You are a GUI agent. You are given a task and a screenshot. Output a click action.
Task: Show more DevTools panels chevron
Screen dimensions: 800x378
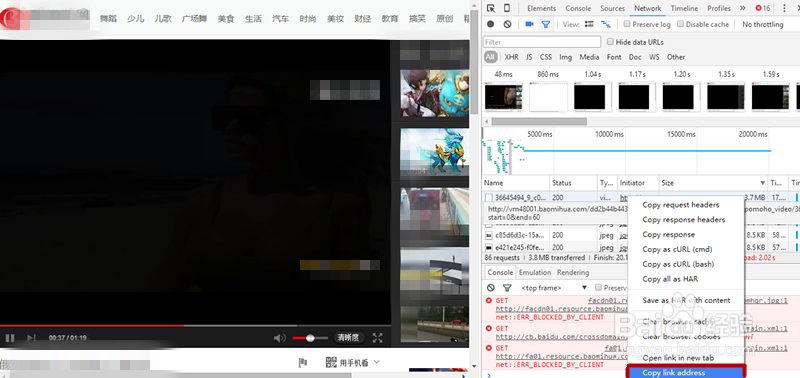(742, 8)
